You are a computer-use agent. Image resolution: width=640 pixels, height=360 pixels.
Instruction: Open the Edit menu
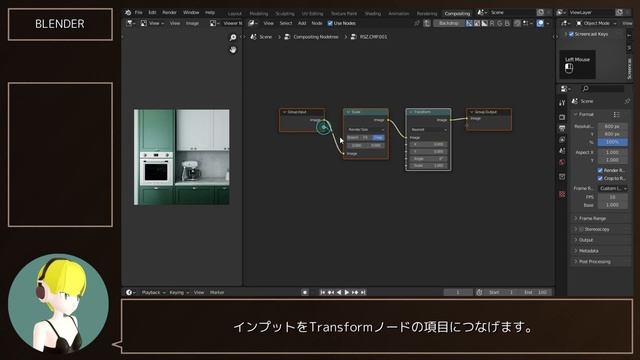[x=152, y=13]
